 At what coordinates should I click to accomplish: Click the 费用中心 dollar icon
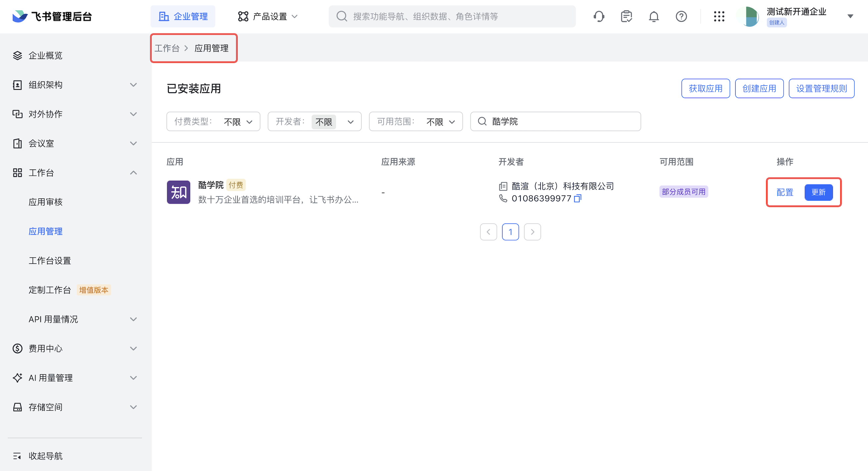[17, 348]
